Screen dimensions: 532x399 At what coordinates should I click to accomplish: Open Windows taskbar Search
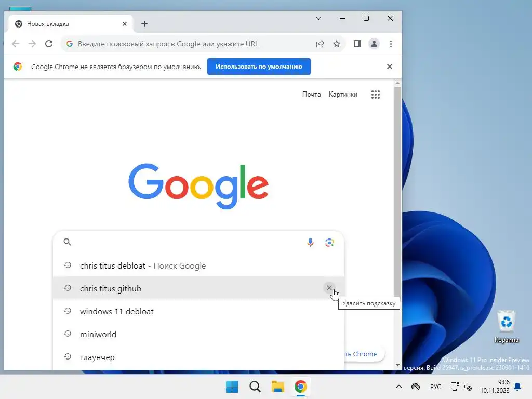pyautogui.click(x=255, y=387)
